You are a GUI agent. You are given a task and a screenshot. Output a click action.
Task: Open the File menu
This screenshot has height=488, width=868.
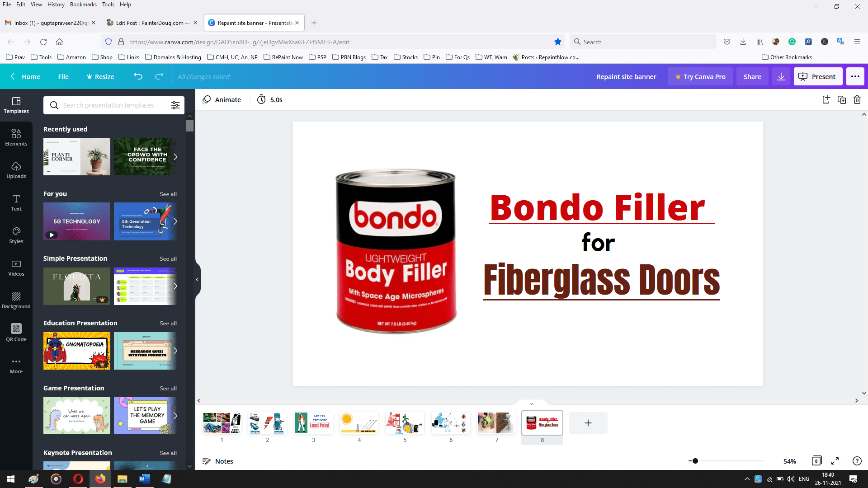[63, 76]
